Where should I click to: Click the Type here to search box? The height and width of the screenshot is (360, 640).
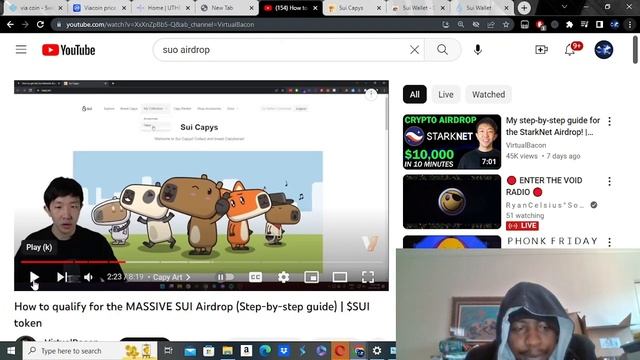tap(90, 351)
